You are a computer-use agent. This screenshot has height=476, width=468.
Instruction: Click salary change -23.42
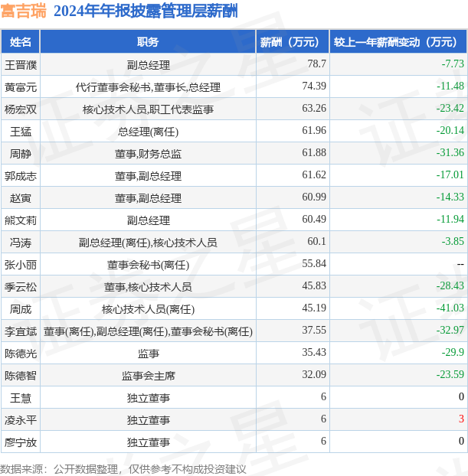450,108
